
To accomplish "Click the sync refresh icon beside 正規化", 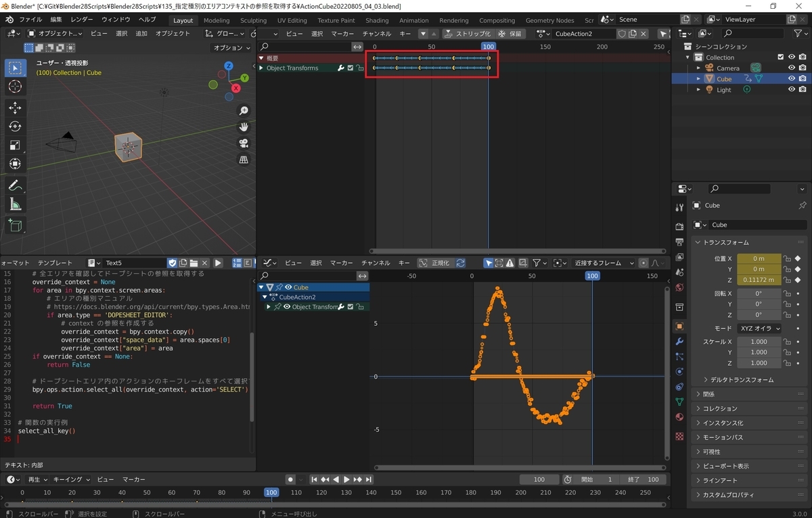I will [x=460, y=262].
